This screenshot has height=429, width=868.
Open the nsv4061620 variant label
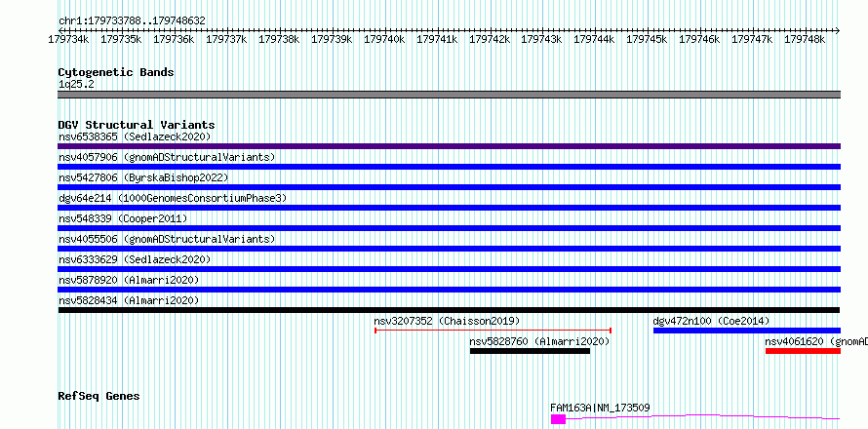click(816, 341)
